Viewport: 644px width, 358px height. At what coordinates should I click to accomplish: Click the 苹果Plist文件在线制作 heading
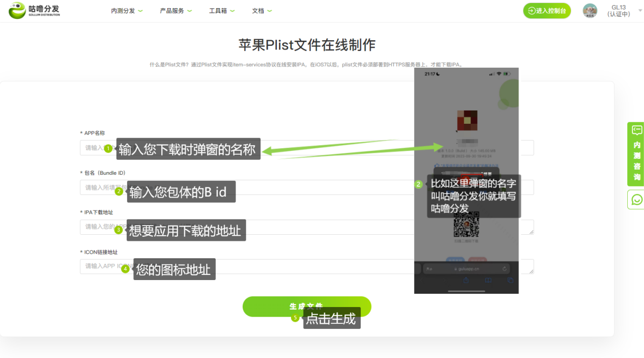tap(307, 45)
